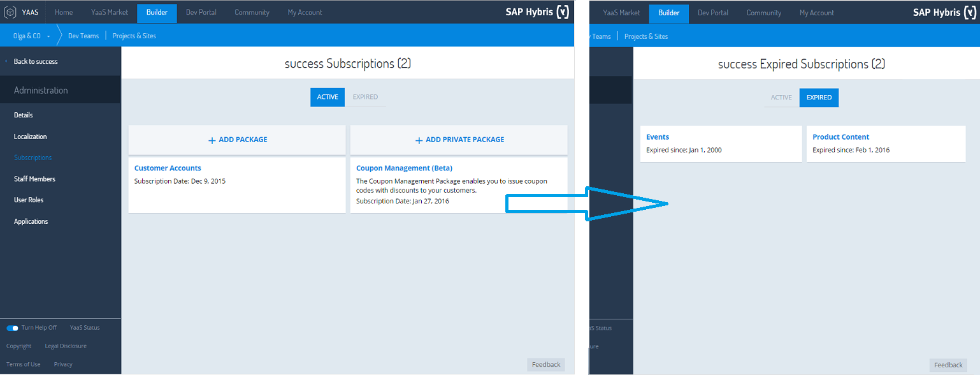Click the Coupon Management Package description text
This screenshot has width=980, height=375.
pos(451,186)
